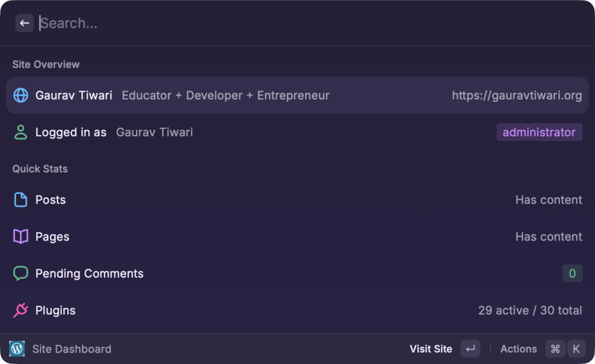The height and width of the screenshot is (364, 595).
Task: Open the Actions menu
Action: 518,348
